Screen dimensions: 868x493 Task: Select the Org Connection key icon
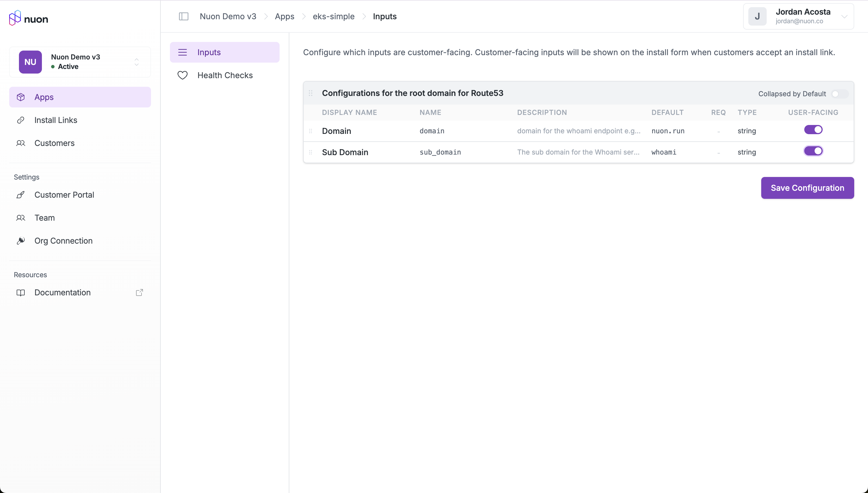click(x=21, y=241)
